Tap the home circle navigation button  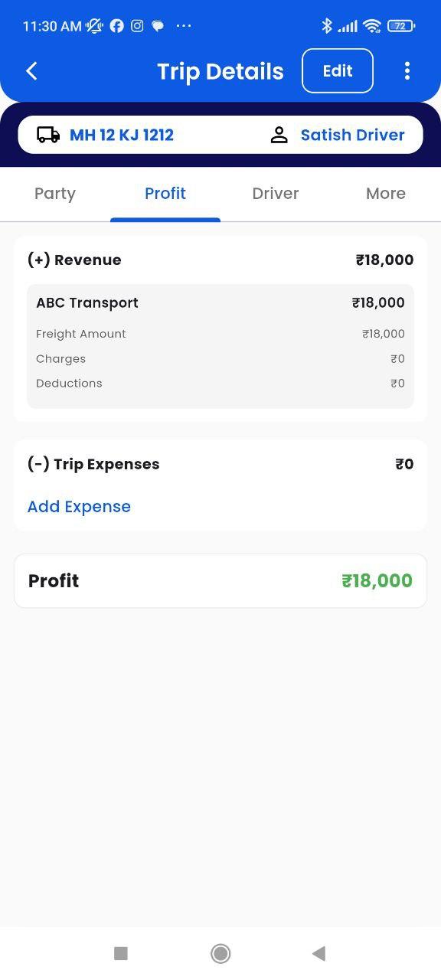coord(220,954)
